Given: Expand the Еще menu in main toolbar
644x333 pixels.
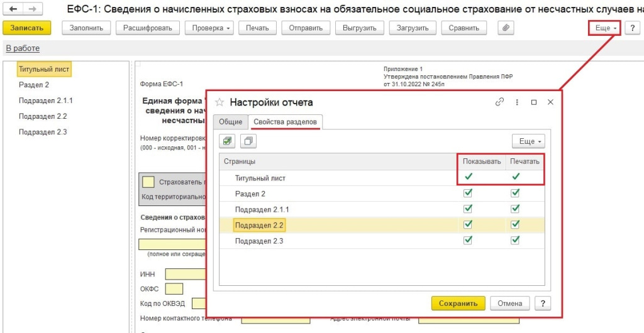Looking at the screenshot, I should tap(604, 28).
